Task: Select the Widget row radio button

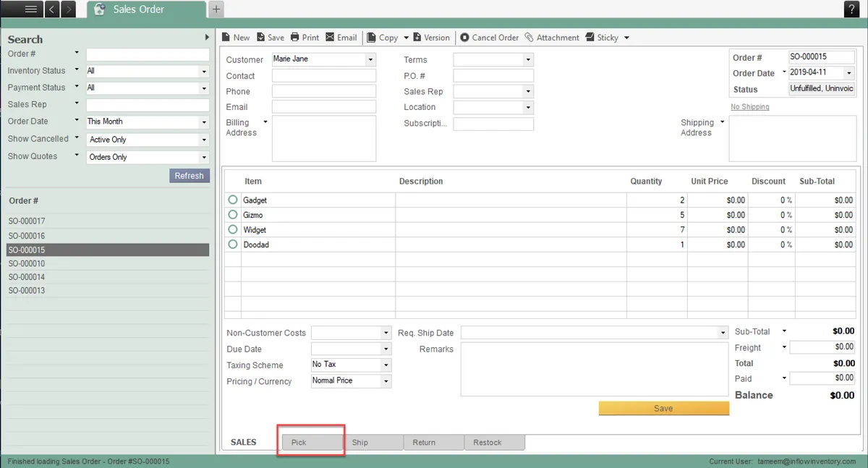Action: click(233, 230)
